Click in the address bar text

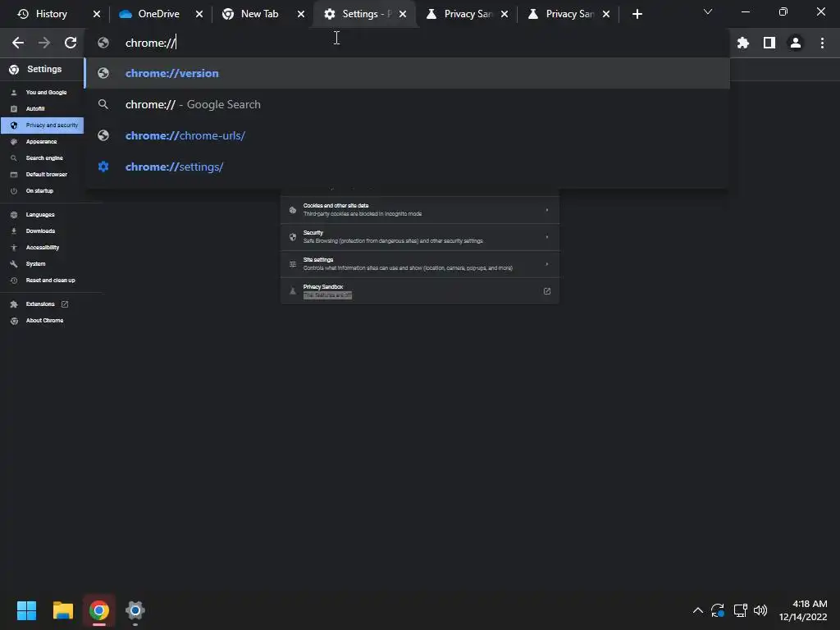(x=150, y=43)
